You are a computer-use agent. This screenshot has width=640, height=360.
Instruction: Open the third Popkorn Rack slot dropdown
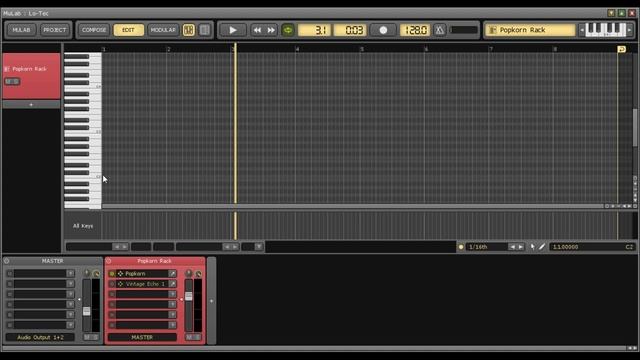click(x=173, y=294)
